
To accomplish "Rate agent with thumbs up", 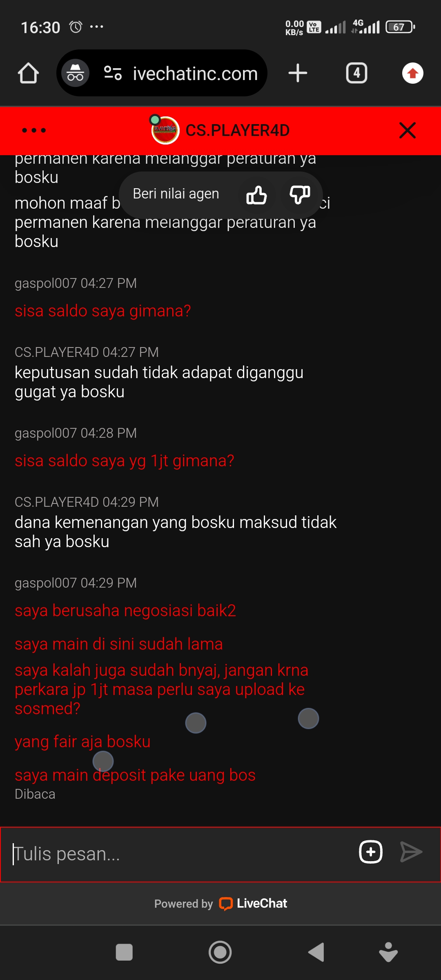I will [256, 194].
